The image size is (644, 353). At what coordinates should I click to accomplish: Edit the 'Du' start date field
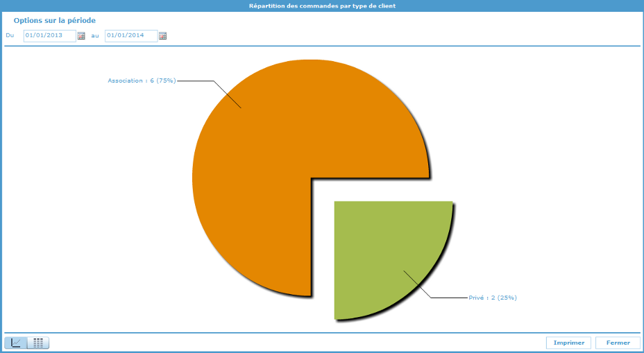pyautogui.click(x=50, y=35)
